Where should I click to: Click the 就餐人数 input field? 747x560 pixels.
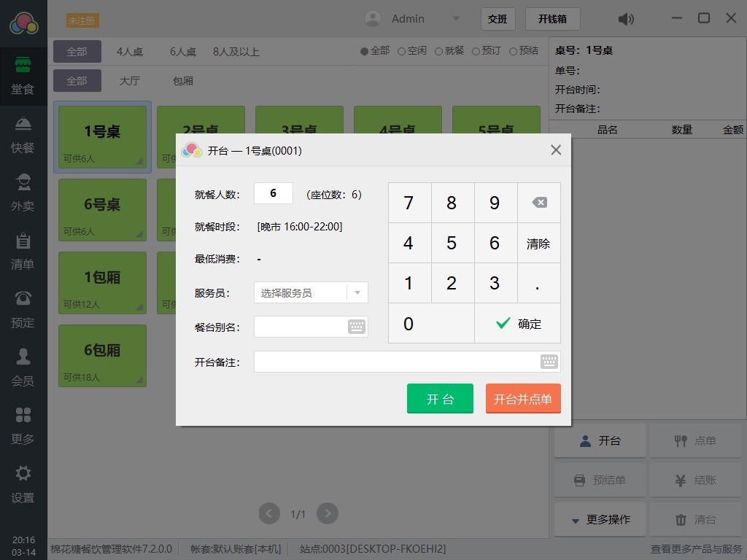[x=274, y=193]
